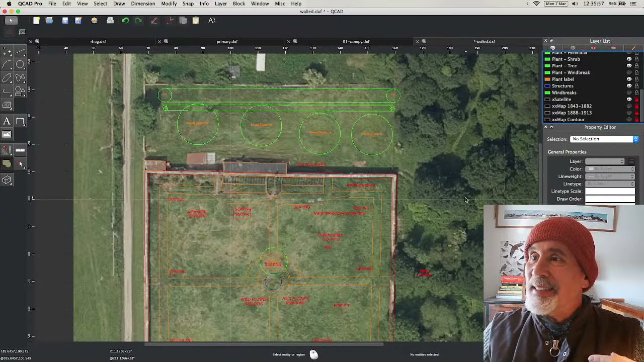Screen dimensions: 644x362
Task: Toggle visibility of xSatellite layer
Action: [629, 100]
